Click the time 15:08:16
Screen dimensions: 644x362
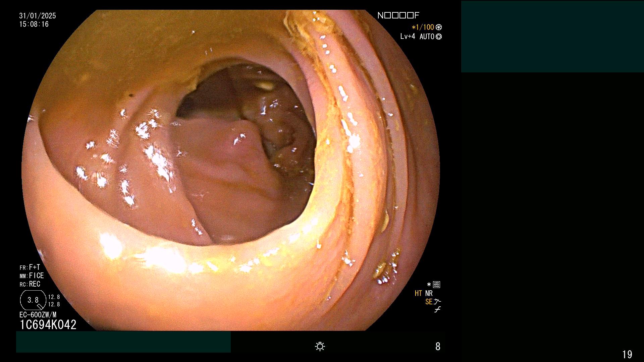(x=34, y=24)
